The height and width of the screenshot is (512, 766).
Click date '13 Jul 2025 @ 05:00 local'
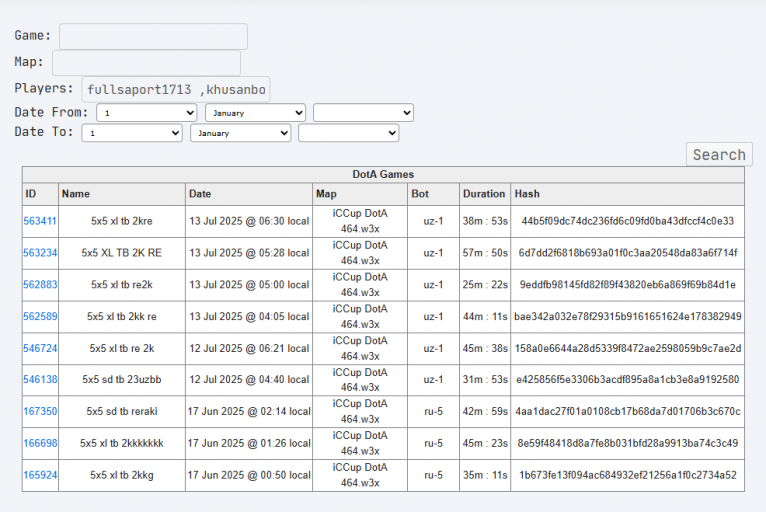249,285
